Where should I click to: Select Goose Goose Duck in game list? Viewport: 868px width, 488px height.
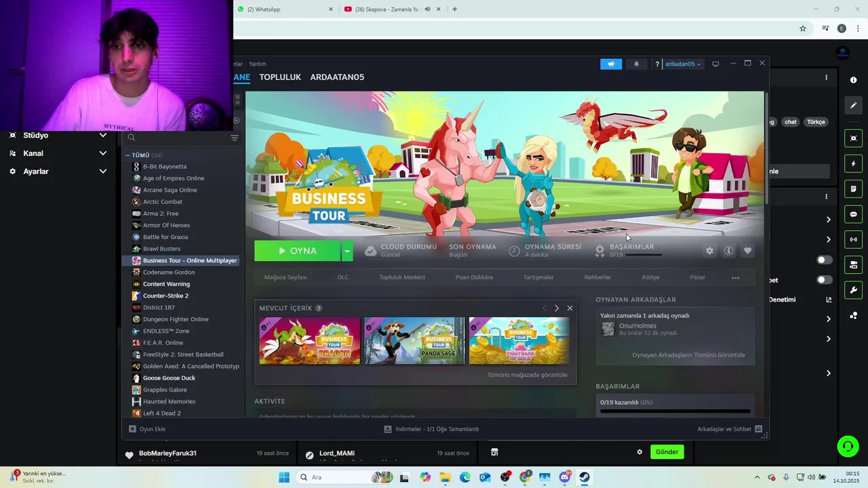coord(169,378)
